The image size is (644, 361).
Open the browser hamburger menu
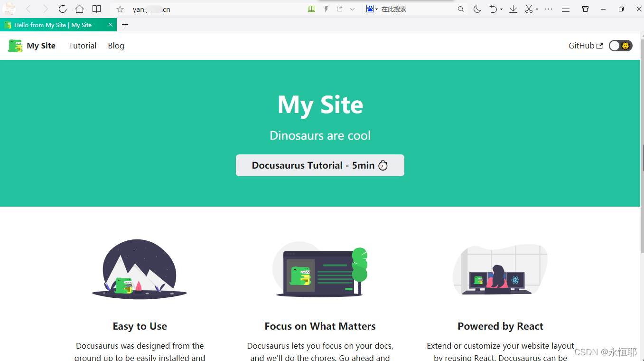click(566, 9)
